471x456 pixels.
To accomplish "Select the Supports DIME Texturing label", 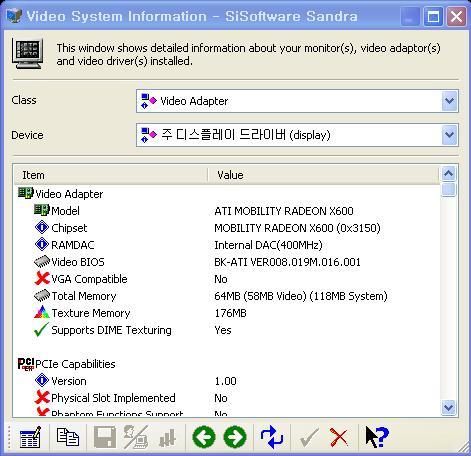I will (x=111, y=330).
